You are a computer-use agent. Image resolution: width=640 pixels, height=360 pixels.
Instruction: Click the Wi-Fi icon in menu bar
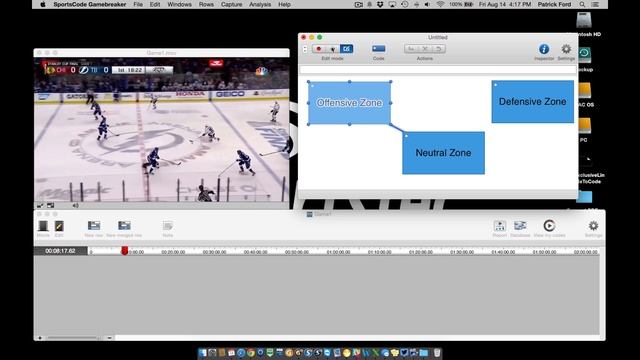tap(440, 4)
